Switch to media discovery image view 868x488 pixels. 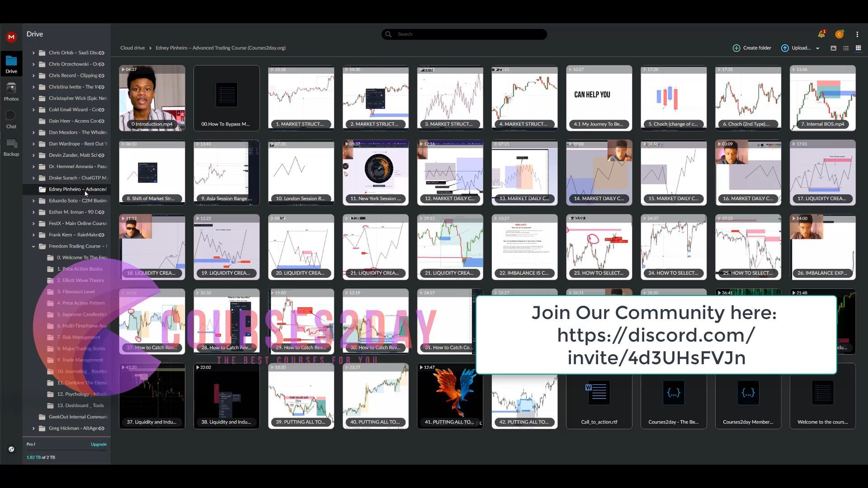point(834,48)
